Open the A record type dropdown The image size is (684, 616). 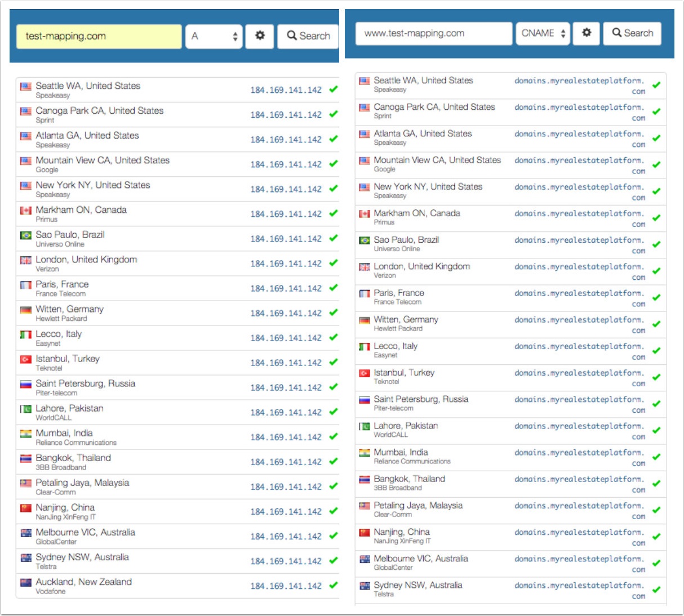point(214,36)
